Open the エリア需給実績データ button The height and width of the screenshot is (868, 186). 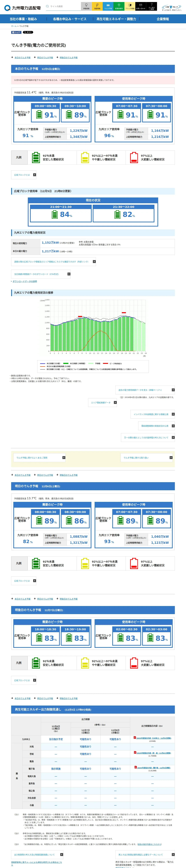(103, 402)
